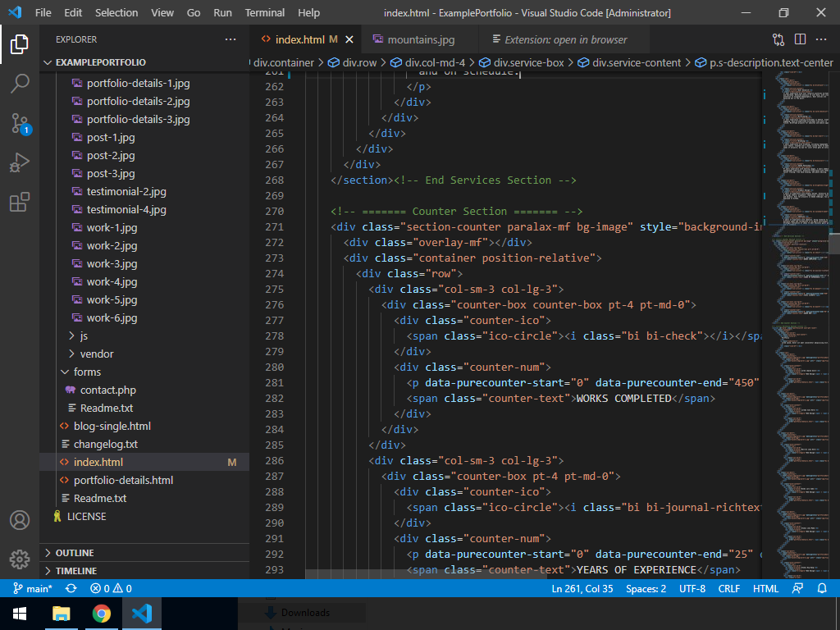Viewport: 840px width, 630px height.
Task: Change the HTML language mode in status bar
Action: (765, 588)
